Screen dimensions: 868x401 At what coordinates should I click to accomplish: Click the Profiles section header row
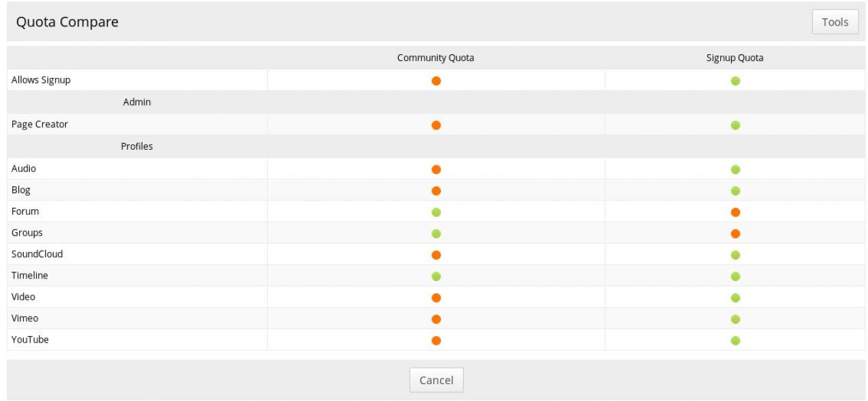(x=137, y=146)
